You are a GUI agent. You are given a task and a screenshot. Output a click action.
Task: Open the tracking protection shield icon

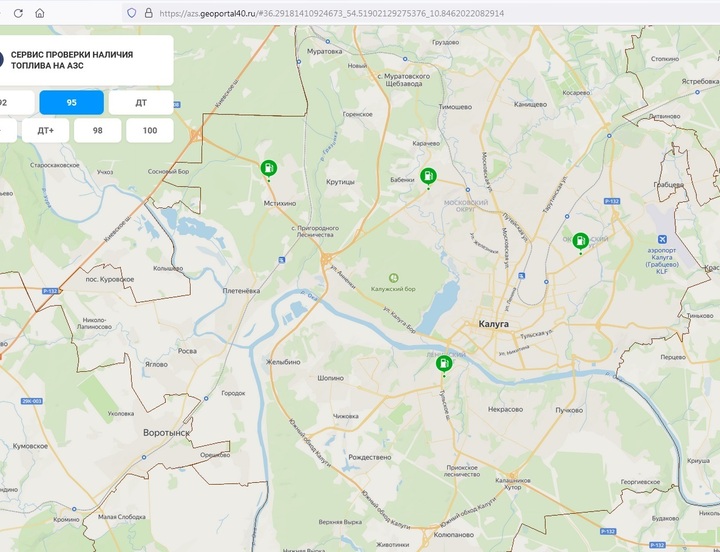131,13
